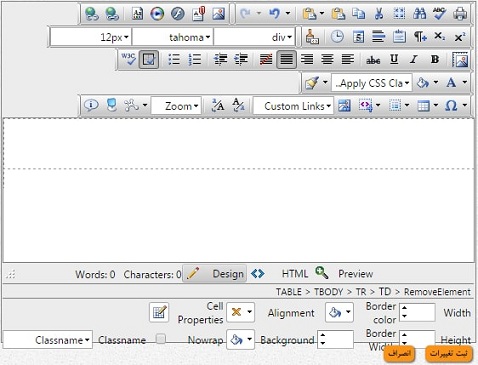Open the Classname dropdown
478x365 pixels.
pos(47,340)
